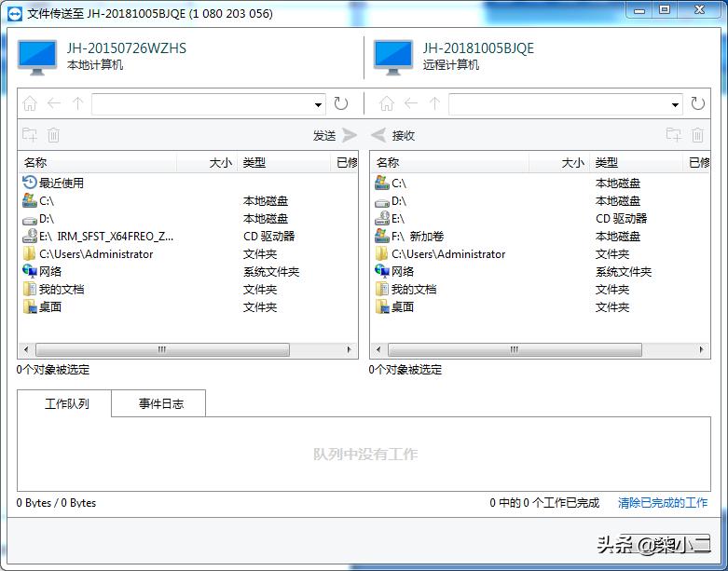Go up one level in remote pane

tap(435, 103)
